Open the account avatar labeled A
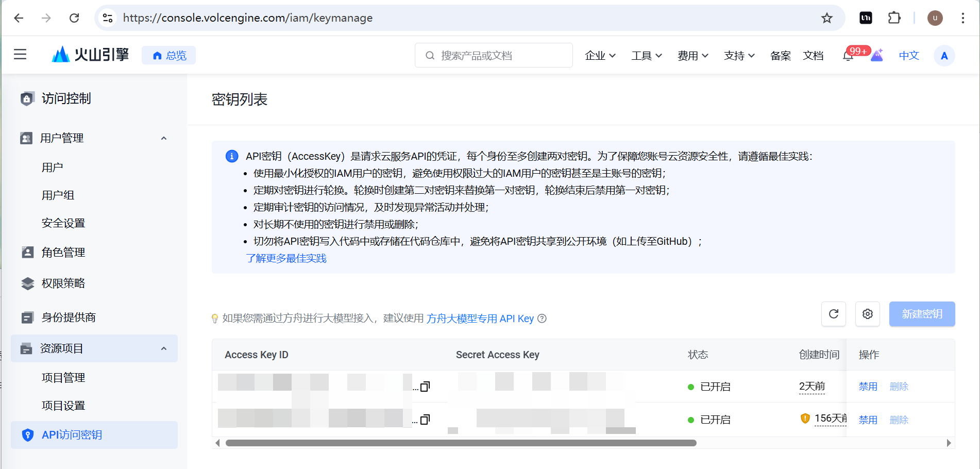This screenshot has width=980, height=469. (x=944, y=56)
